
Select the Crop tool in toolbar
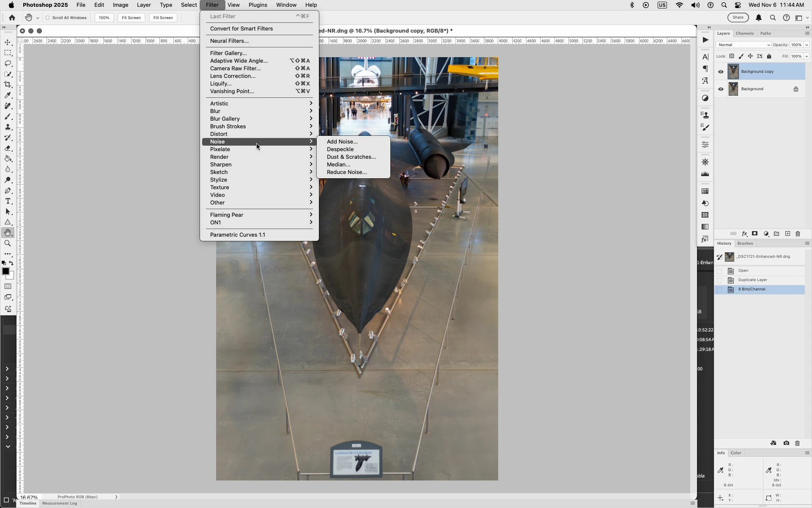8,85
